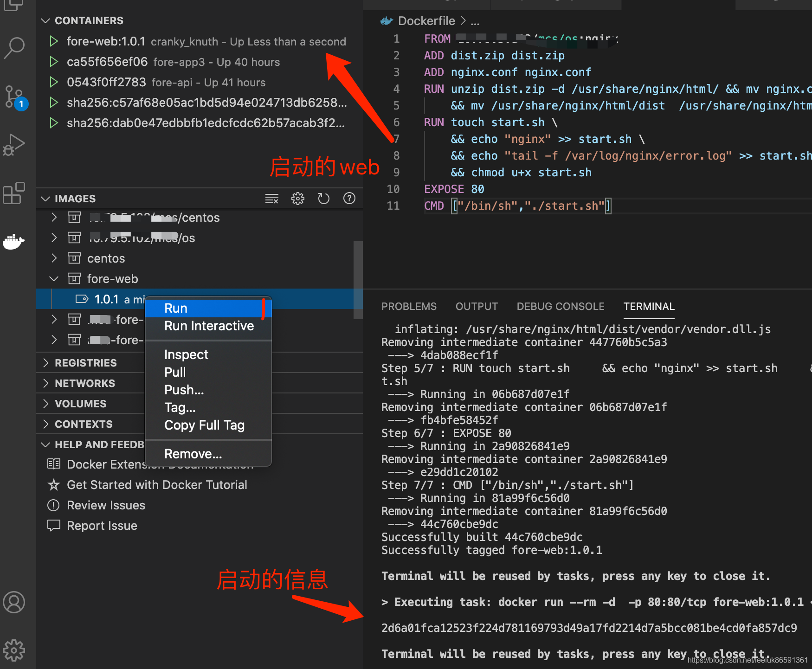The width and height of the screenshot is (812, 669).
Task: Click EXPOSE 80 line in Dockerfile
Action: pos(454,189)
